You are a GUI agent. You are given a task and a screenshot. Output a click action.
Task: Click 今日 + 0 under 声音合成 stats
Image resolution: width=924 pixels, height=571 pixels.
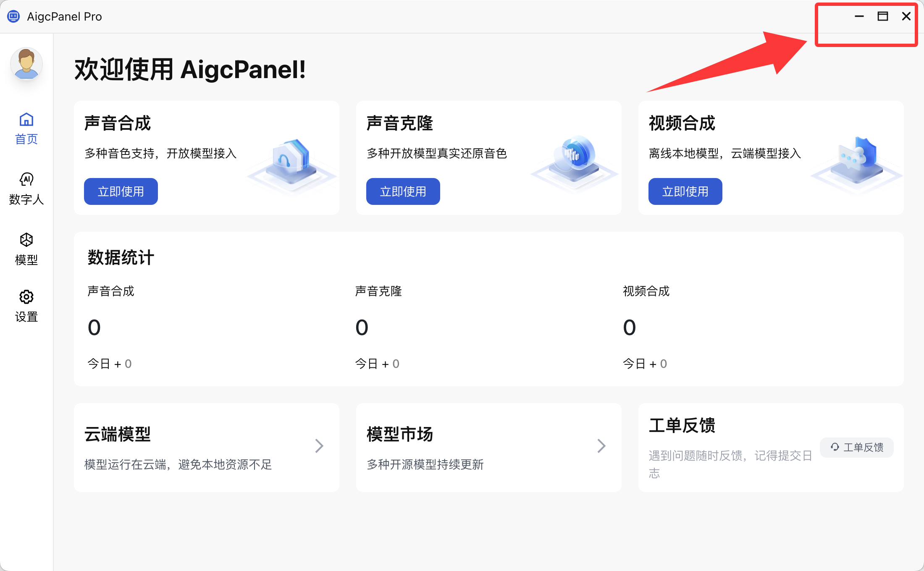tap(110, 364)
